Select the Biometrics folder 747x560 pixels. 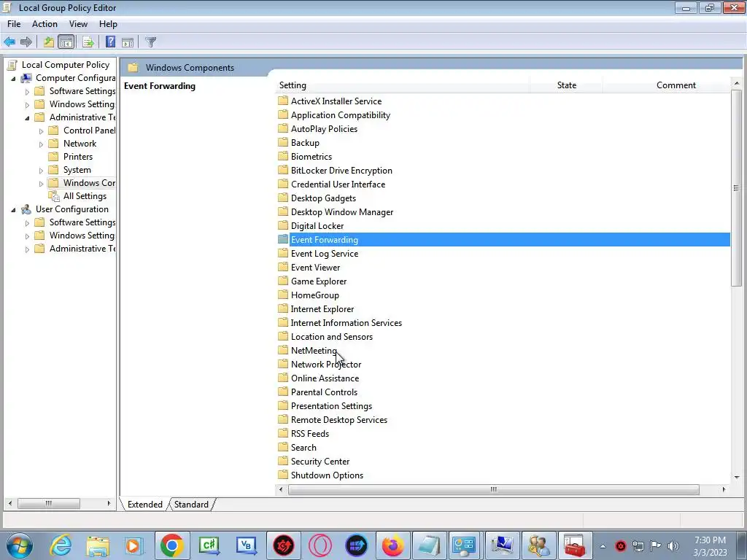[x=311, y=156]
